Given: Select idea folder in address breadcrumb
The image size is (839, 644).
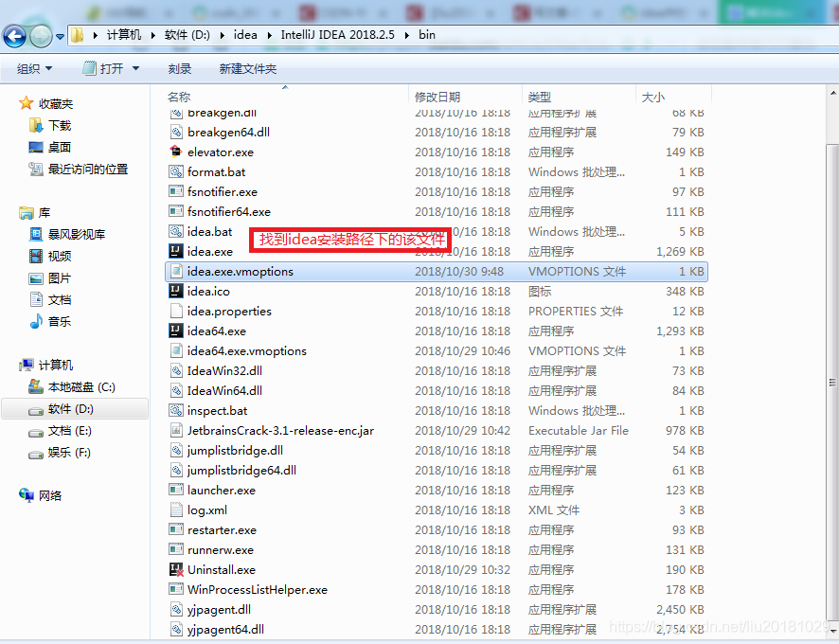Looking at the screenshot, I should point(245,35).
